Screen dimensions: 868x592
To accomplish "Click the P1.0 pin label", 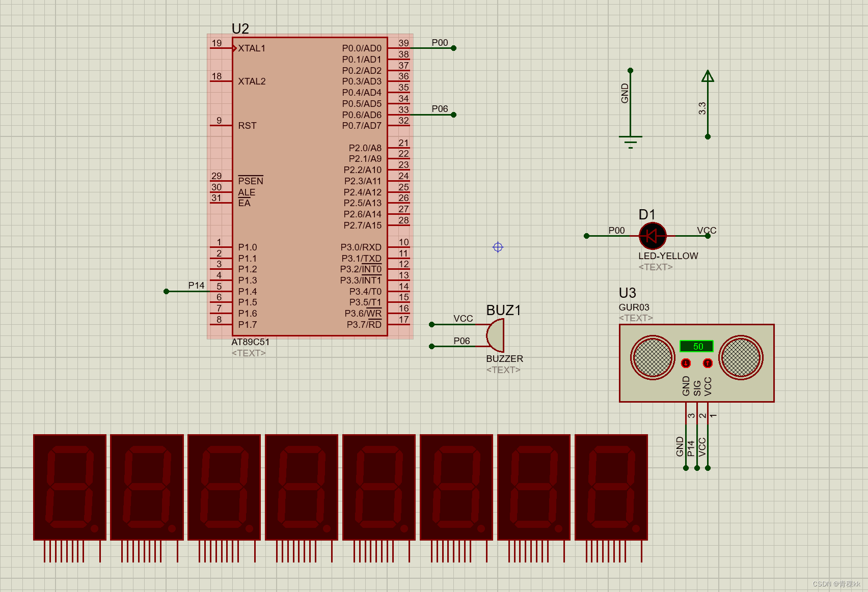I will tap(248, 247).
